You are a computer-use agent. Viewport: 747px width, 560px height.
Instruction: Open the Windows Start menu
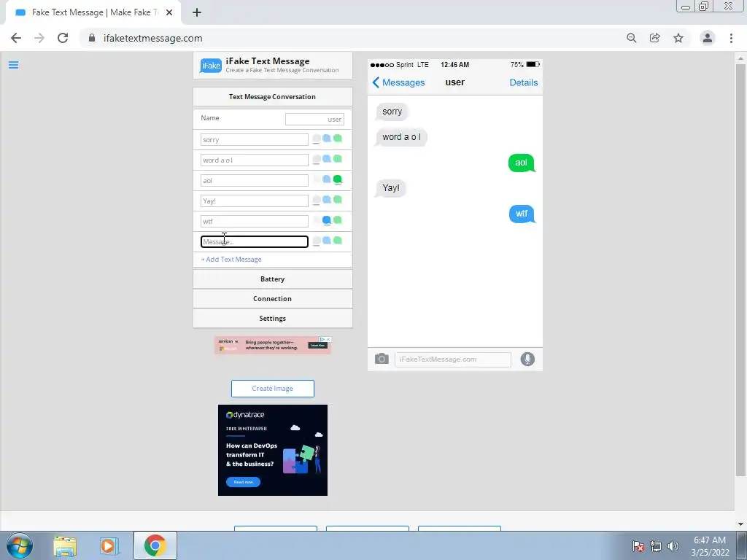[x=20, y=545]
